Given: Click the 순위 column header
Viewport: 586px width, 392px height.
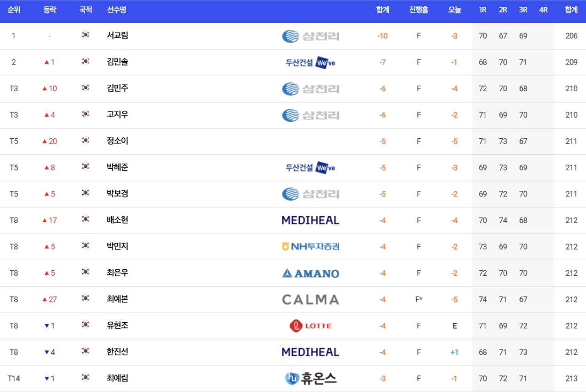Looking at the screenshot, I should 14,10.
